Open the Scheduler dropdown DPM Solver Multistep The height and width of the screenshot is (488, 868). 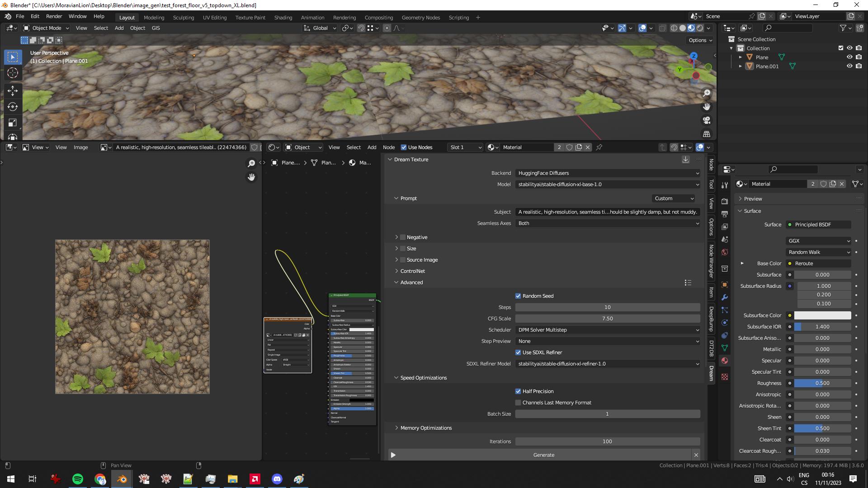608,330
